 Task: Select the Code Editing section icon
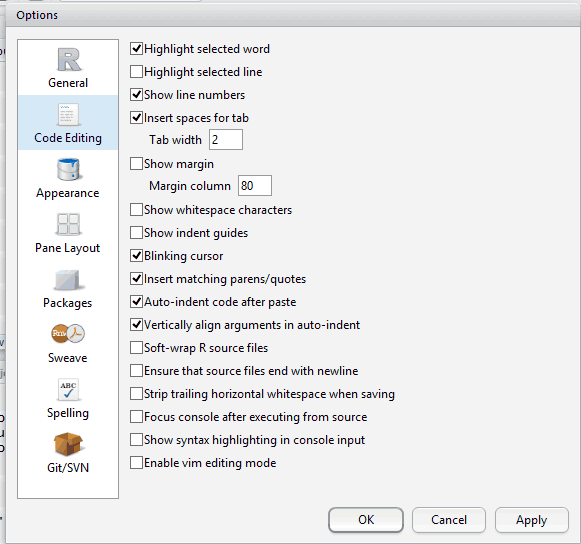point(69,115)
